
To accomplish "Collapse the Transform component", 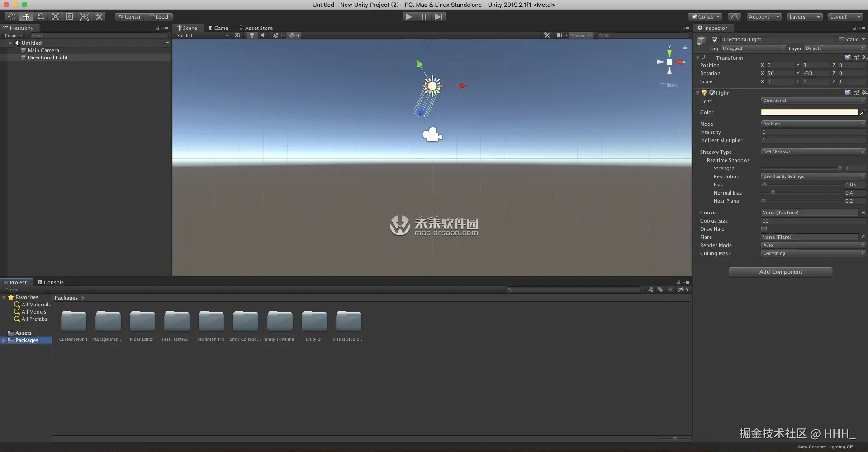I will tap(698, 58).
